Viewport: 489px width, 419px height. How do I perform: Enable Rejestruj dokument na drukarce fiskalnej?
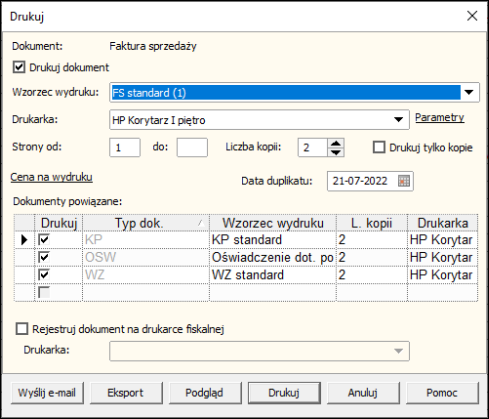coord(22,329)
